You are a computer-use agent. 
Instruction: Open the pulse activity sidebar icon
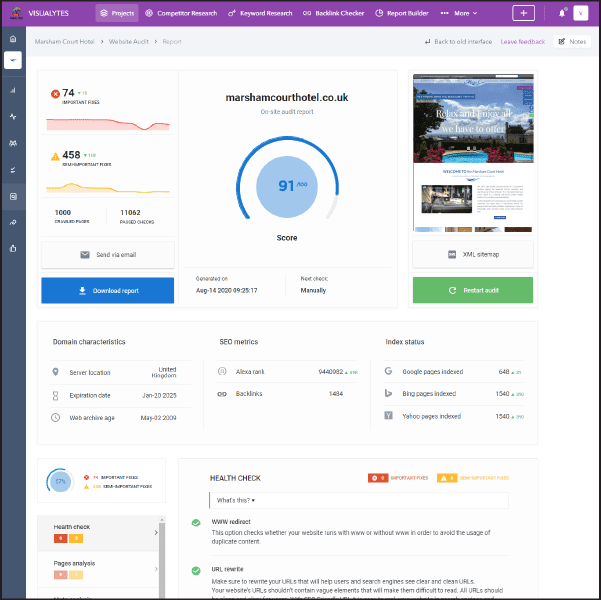tap(13, 116)
